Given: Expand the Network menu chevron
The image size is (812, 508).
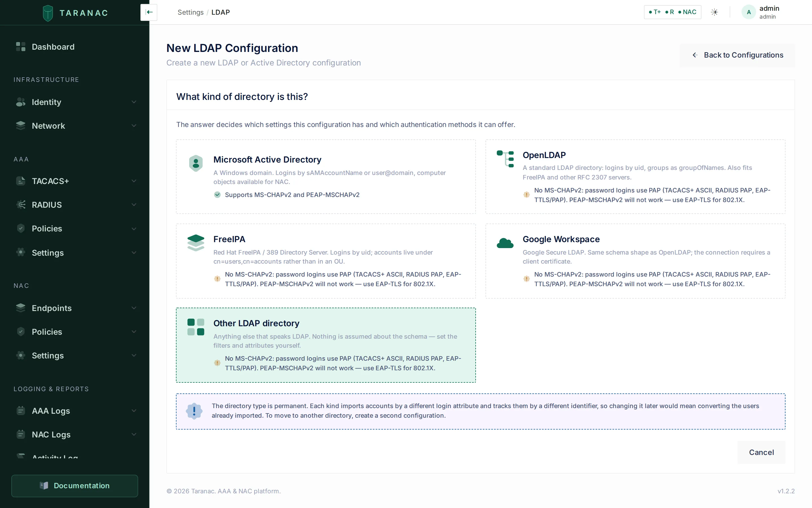Looking at the screenshot, I should (x=134, y=126).
